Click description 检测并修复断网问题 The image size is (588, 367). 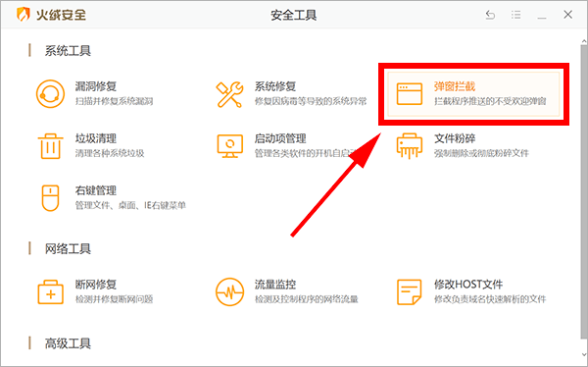click(114, 299)
